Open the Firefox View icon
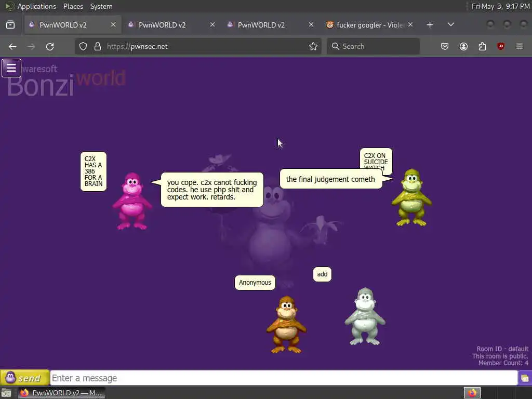 tap(10, 25)
